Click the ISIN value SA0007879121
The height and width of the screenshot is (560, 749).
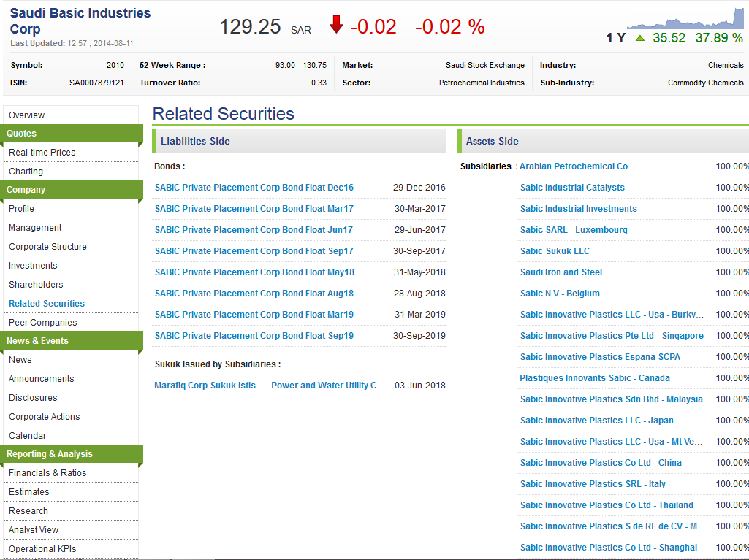click(x=96, y=83)
